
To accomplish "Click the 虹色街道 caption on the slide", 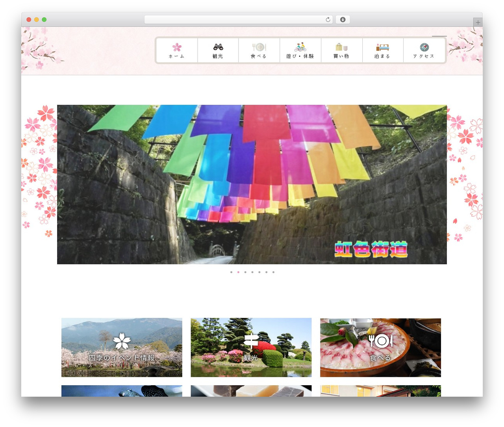I will (x=371, y=249).
